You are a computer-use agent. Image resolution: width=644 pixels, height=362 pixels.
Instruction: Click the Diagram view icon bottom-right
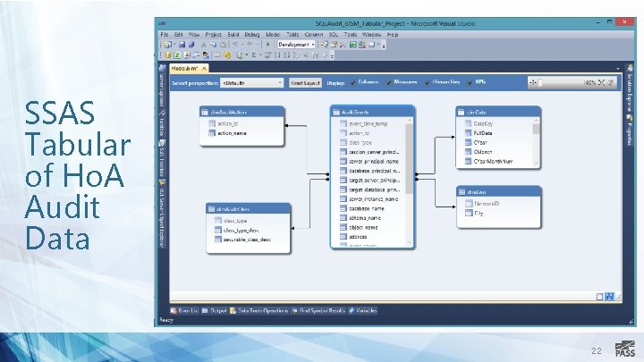[x=609, y=297]
